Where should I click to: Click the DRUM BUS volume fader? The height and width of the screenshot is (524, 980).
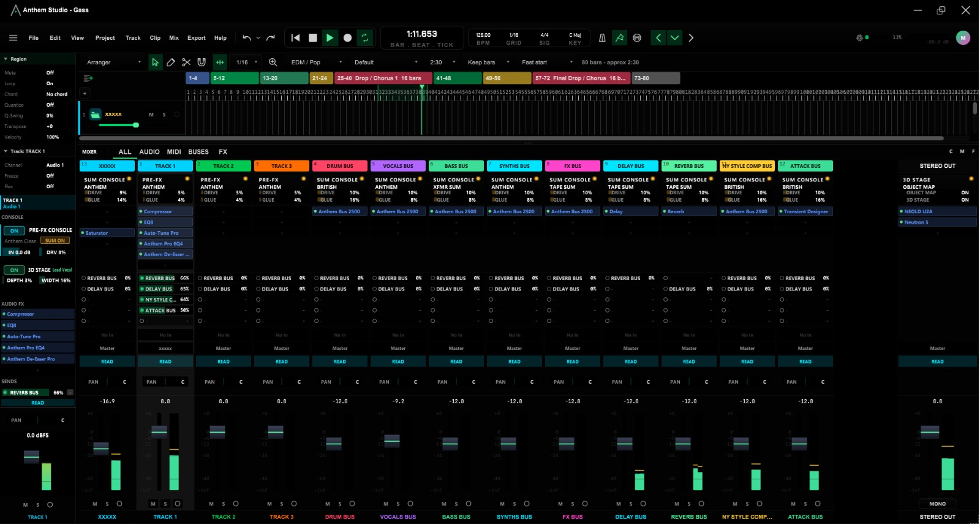point(334,443)
